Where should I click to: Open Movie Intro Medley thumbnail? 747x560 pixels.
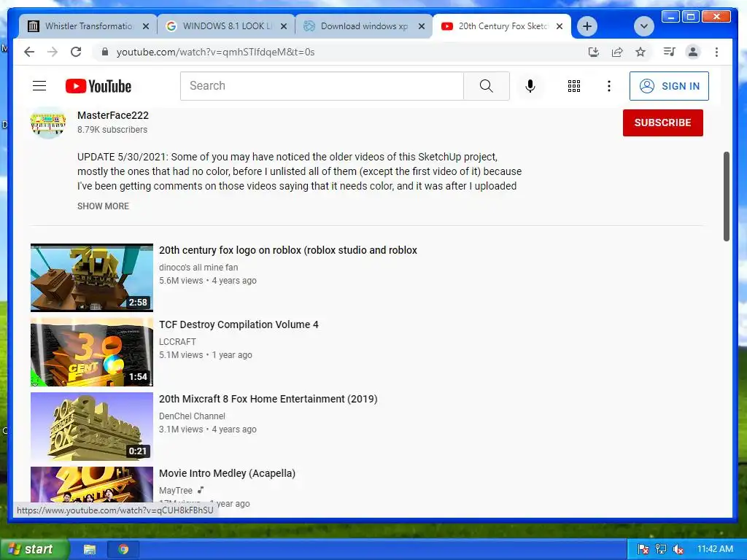click(x=92, y=484)
